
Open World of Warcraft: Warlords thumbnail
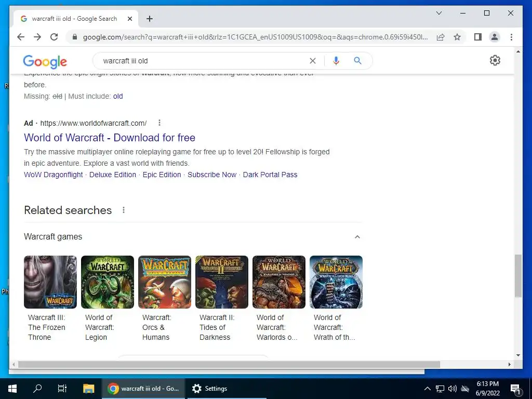click(x=279, y=282)
